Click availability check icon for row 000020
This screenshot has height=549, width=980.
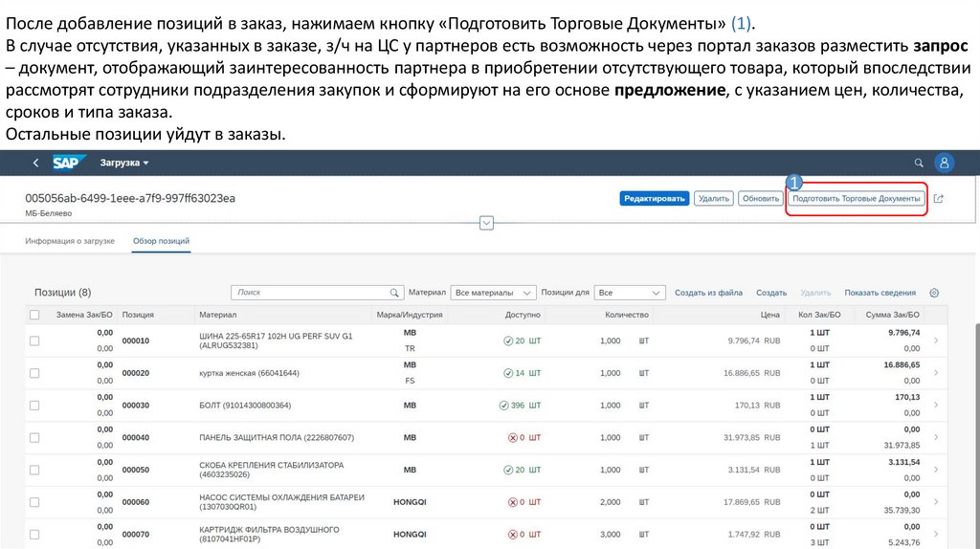[x=508, y=373]
